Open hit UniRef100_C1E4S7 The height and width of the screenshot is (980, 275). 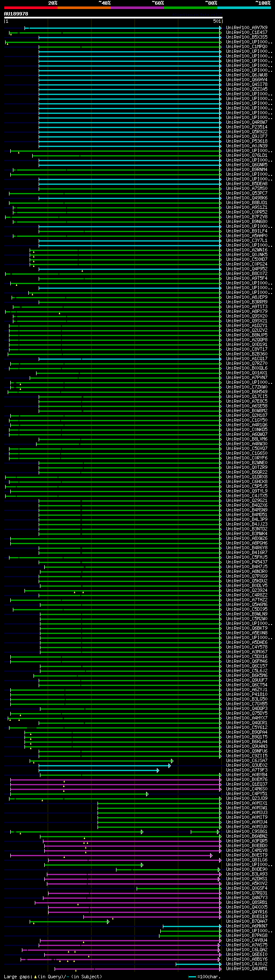247,33
